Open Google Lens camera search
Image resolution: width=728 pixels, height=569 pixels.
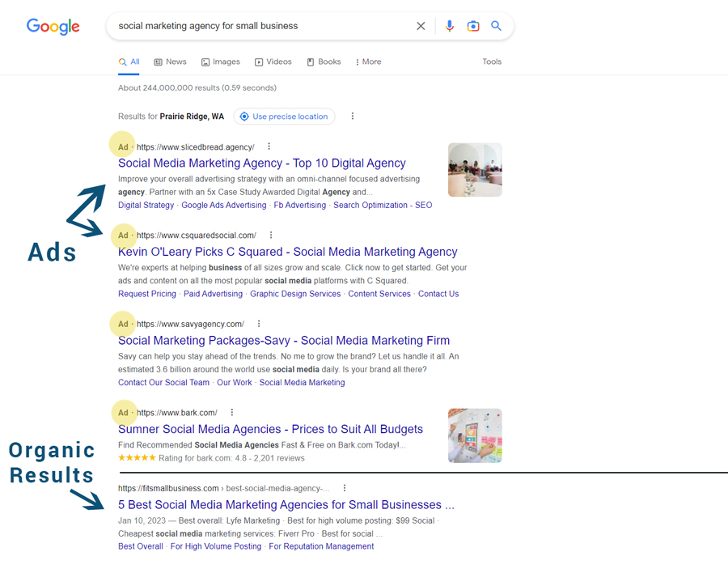(x=473, y=26)
